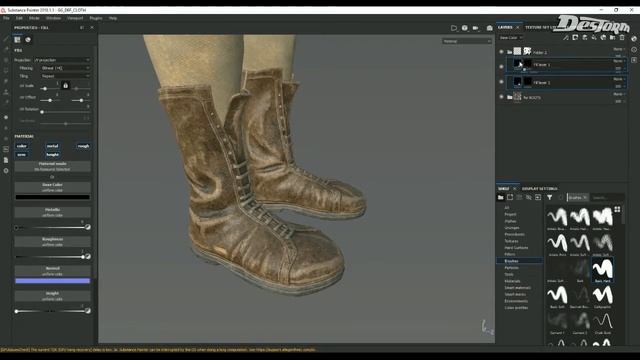
Task: Click the new shelf tab icon
Action: pos(510,198)
